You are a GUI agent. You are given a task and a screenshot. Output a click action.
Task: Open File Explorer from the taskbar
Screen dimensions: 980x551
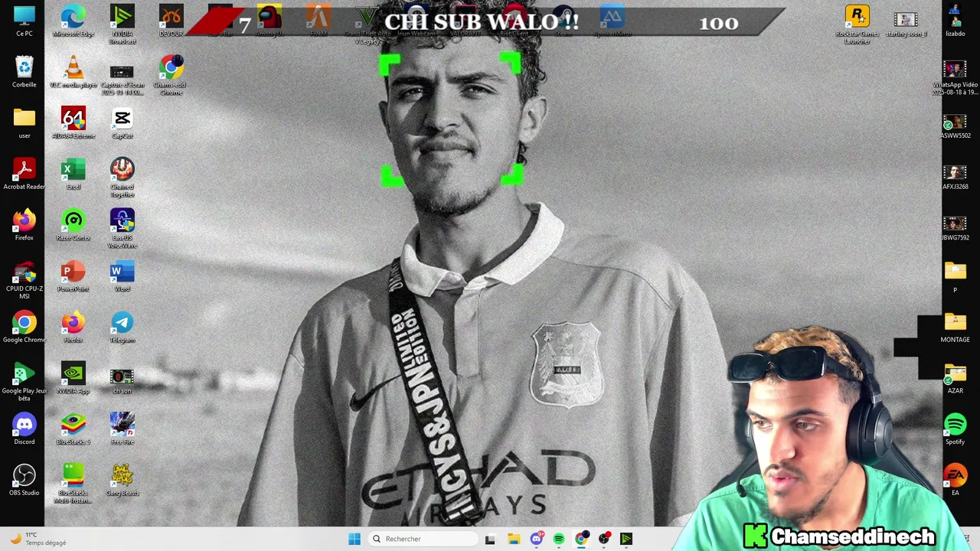pos(514,539)
